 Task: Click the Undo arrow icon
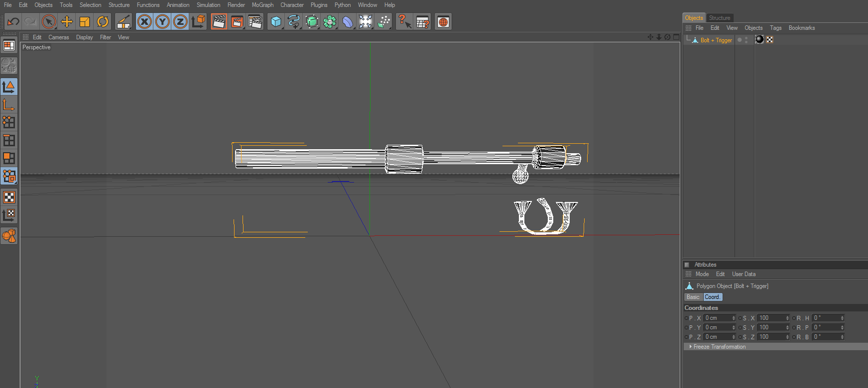(x=13, y=22)
